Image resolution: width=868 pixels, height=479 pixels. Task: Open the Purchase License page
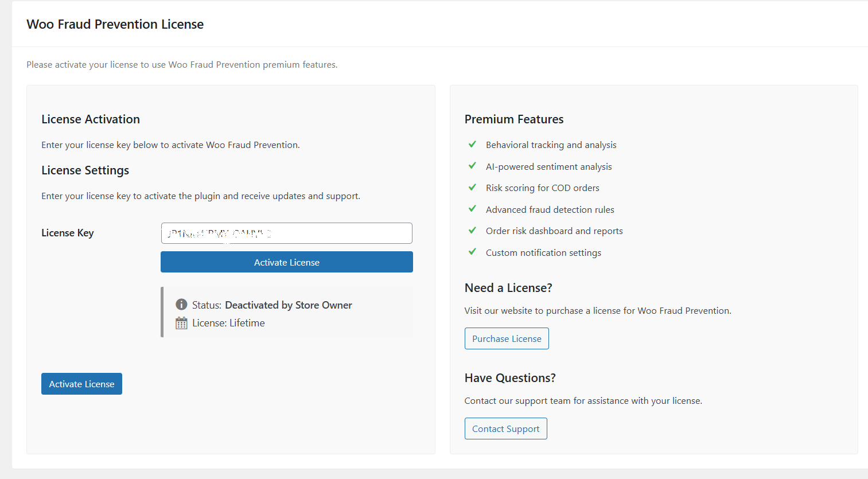507,338
